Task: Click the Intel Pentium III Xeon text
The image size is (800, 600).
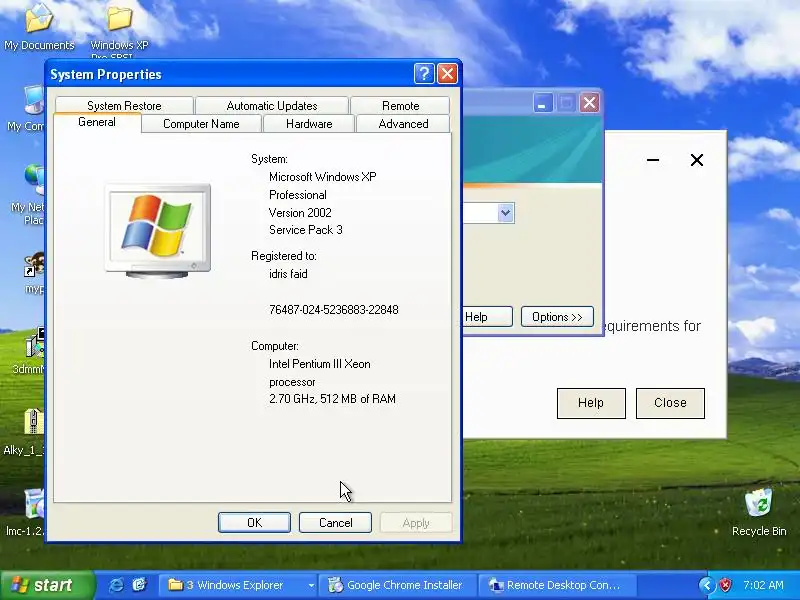Action: click(320, 364)
